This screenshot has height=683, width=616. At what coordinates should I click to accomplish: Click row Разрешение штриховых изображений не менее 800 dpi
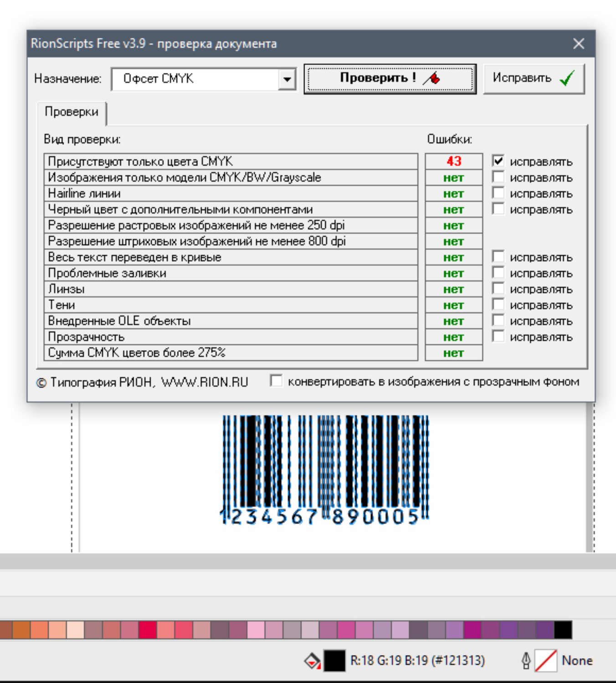coord(231,241)
